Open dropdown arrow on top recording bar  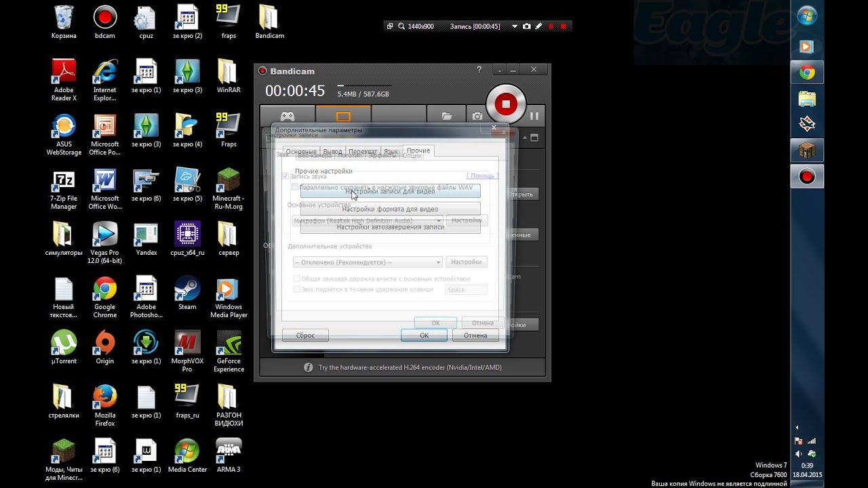click(515, 26)
